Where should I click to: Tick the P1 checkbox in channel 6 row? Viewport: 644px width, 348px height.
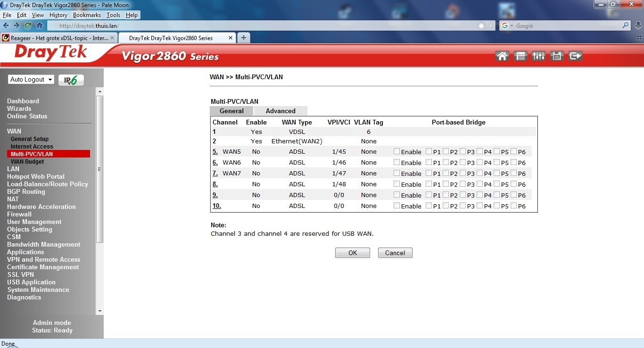click(429, 162)
